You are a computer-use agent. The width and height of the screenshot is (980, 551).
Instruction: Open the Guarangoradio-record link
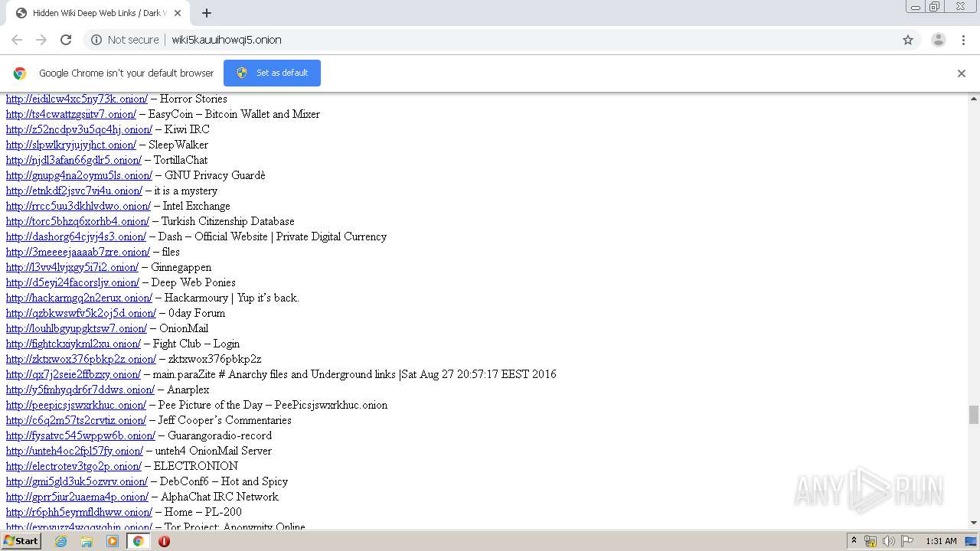coord(80,435)
